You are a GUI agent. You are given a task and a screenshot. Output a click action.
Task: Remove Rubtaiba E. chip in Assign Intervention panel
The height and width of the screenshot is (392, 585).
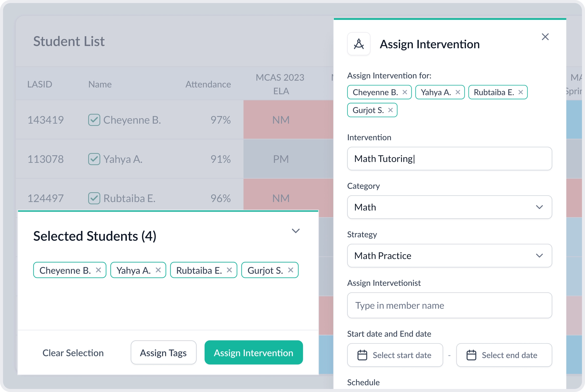(x=521, y=92)
